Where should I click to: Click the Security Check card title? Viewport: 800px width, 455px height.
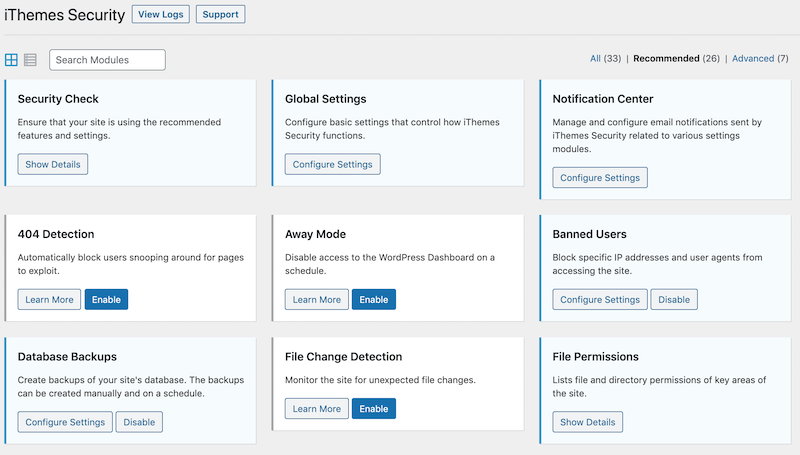click(x=58, y=99)
